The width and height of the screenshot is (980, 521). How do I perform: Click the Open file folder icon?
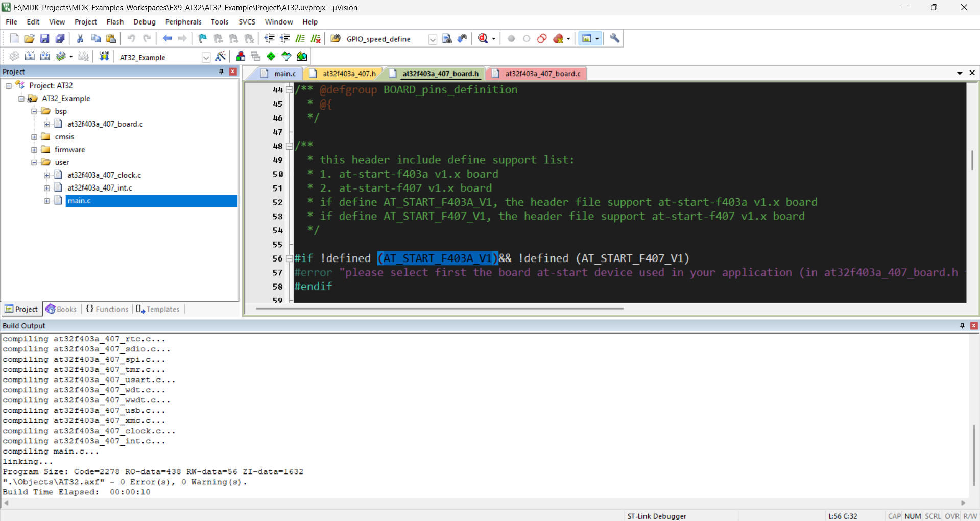pyautogui.click(x=29, y=38)
